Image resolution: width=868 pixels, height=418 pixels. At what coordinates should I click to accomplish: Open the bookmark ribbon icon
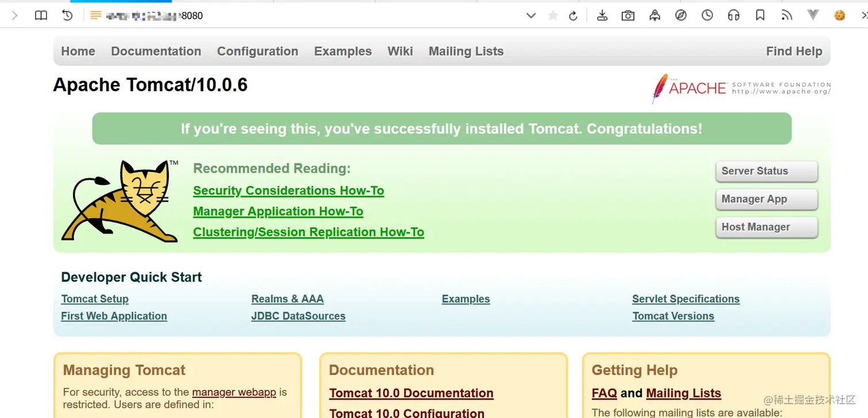click(x=760, y=16)
